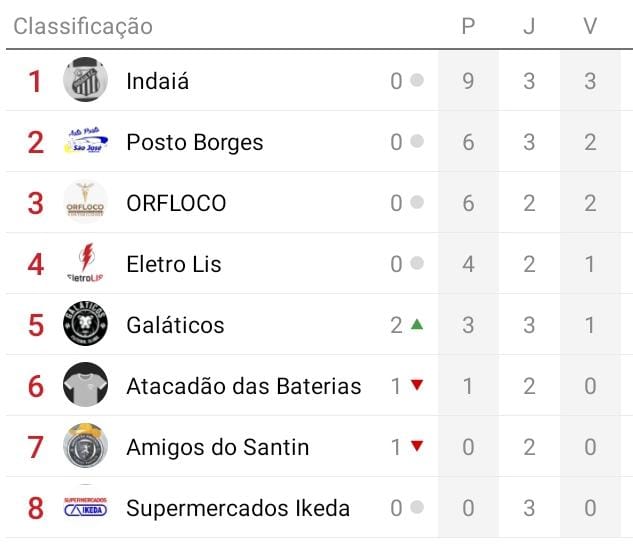The image size is (633, 558).
Task: Open the Posto Borges team link
Action: [x=194, y=143]
